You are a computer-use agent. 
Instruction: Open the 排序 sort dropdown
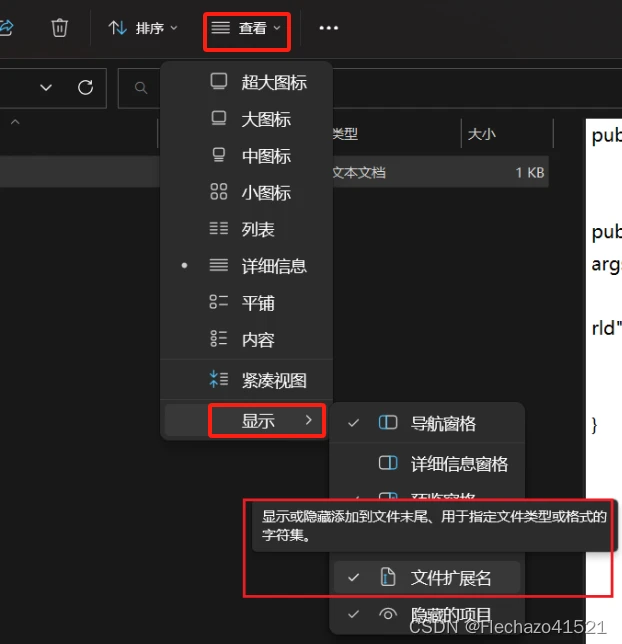click(143, 28)
